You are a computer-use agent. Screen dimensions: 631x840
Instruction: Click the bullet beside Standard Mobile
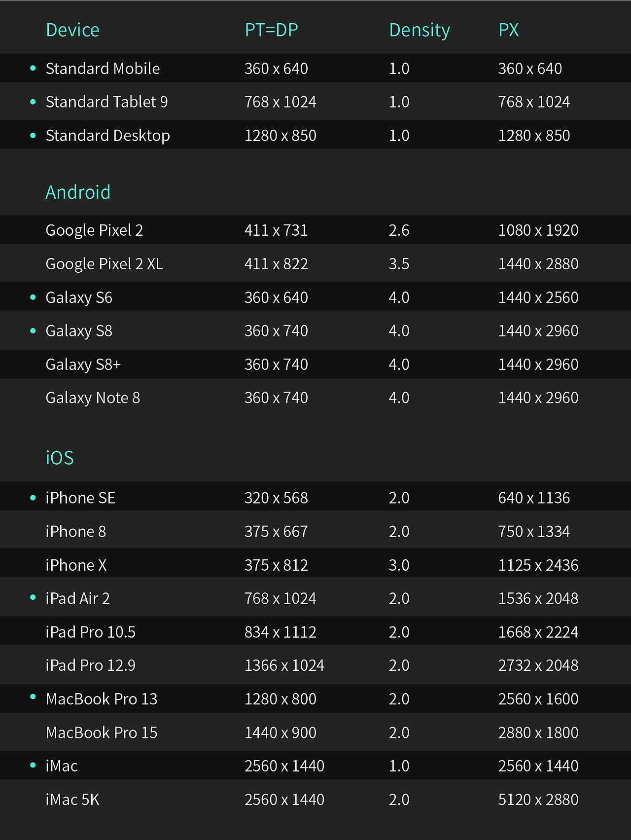click(33, 68)
